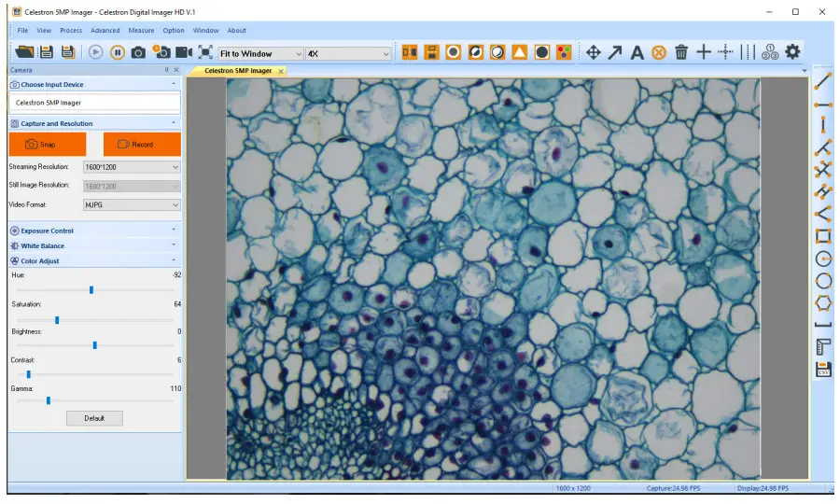
Task: Click the numbered circles counting tool
Action: (770, 52)
